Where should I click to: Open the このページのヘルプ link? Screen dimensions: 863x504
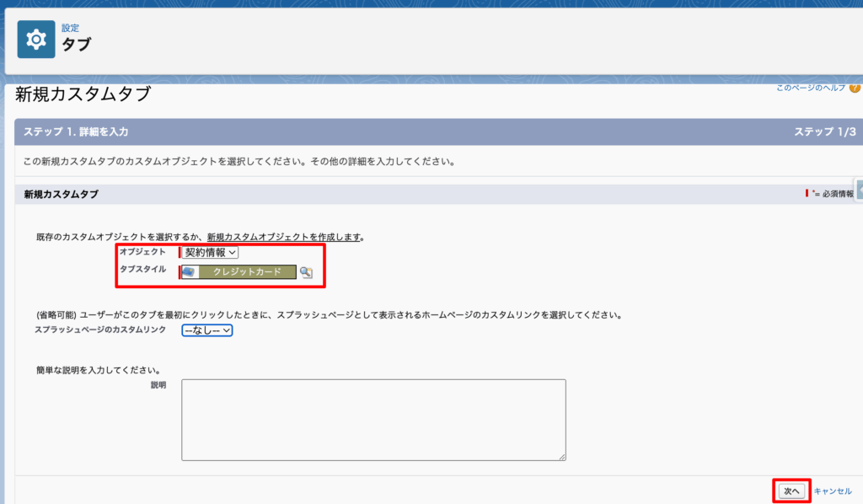[x=811, y=88]
